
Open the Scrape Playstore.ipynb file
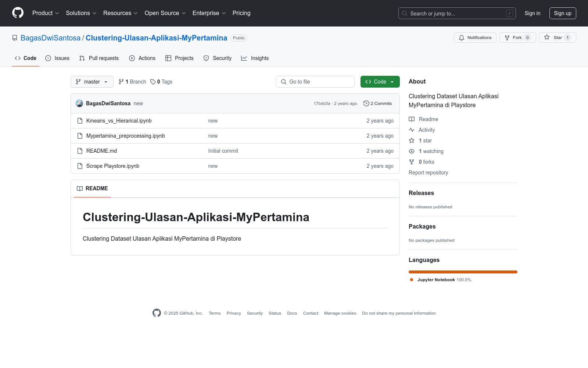point(113,166)
